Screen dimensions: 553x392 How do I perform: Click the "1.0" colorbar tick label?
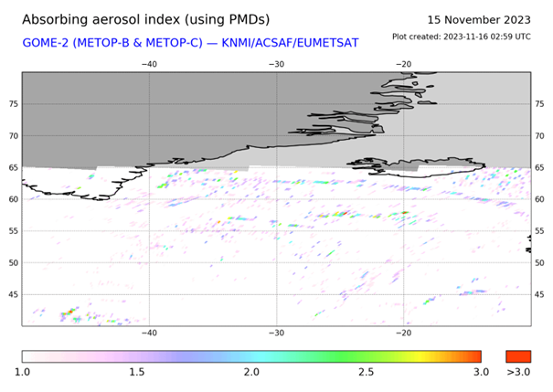pos(23,373)
